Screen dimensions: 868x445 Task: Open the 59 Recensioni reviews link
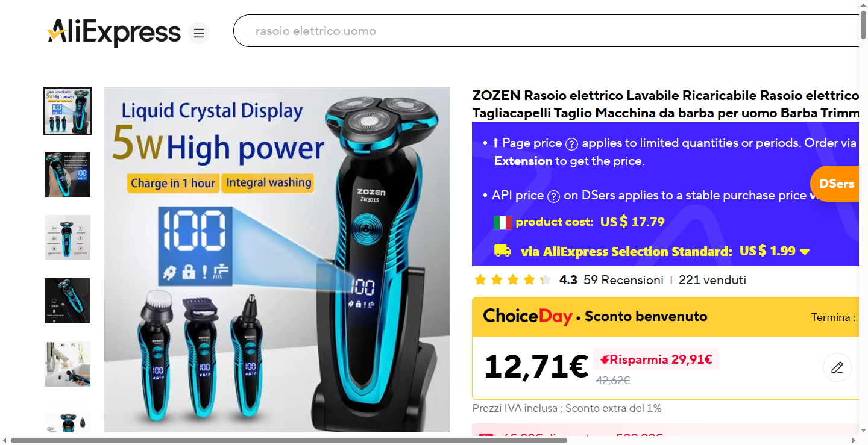tap(623, 280)
